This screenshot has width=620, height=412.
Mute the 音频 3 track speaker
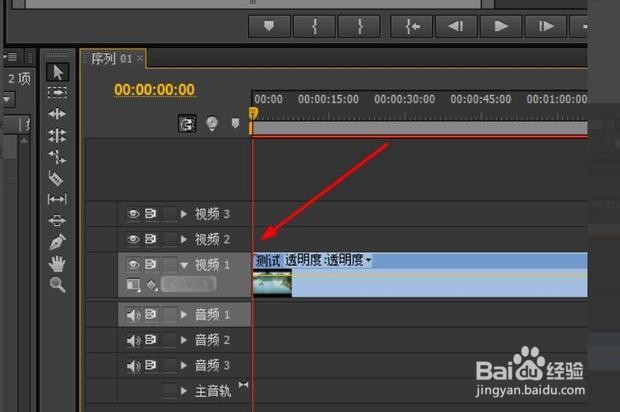click(133, 366)
